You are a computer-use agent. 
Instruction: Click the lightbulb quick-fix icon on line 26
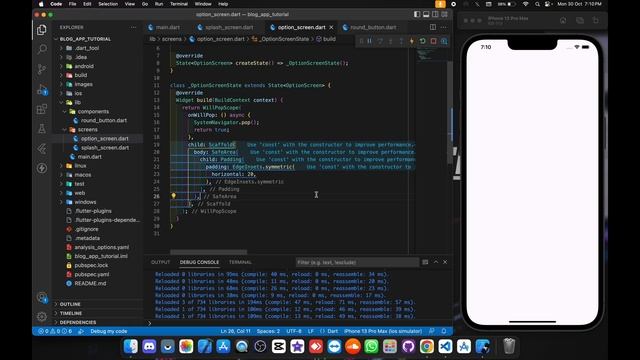173,196
